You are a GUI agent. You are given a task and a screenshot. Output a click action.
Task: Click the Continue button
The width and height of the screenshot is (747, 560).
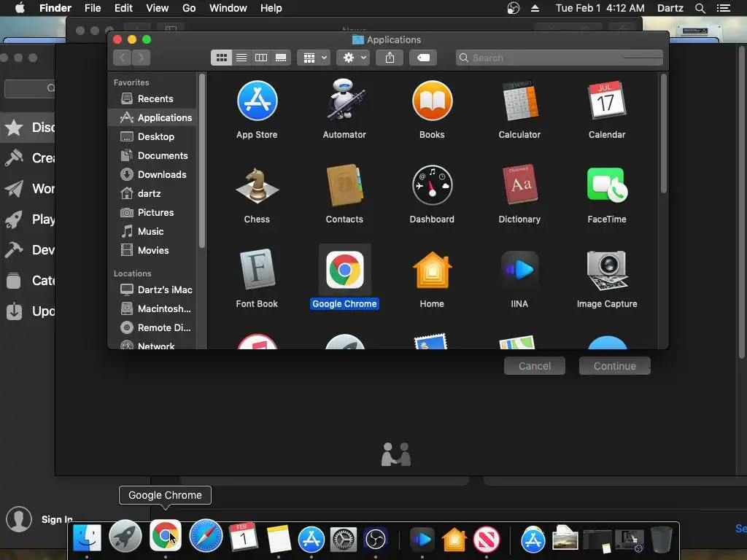(x=614, y=366)
